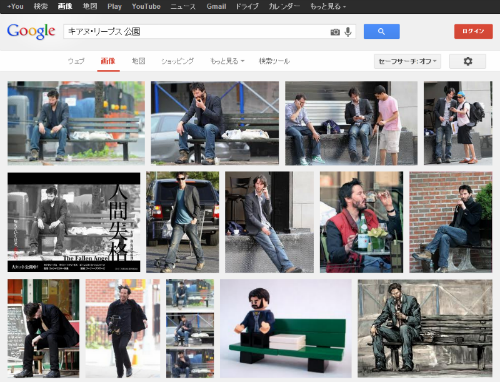Viewport: 500px width, 382px height.
Task: Open the brick wall bench photo thumbnail
Action: [451, 222]
